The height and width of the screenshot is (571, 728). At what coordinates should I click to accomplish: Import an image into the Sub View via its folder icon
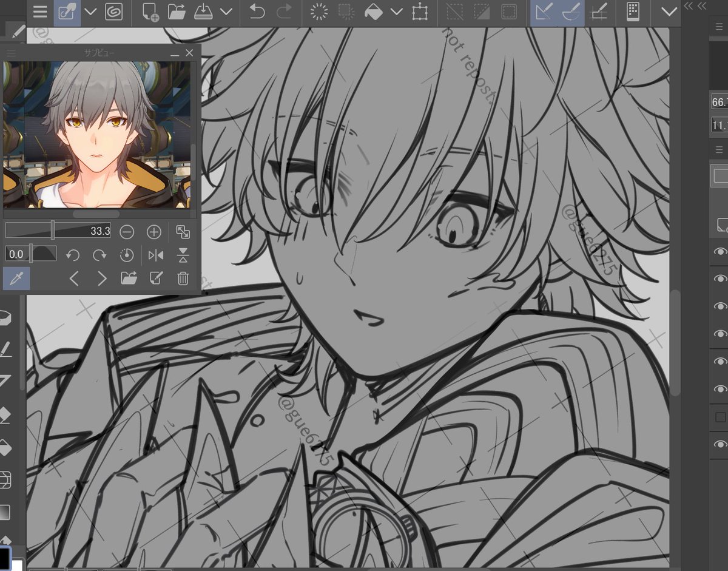pos(129,279)
